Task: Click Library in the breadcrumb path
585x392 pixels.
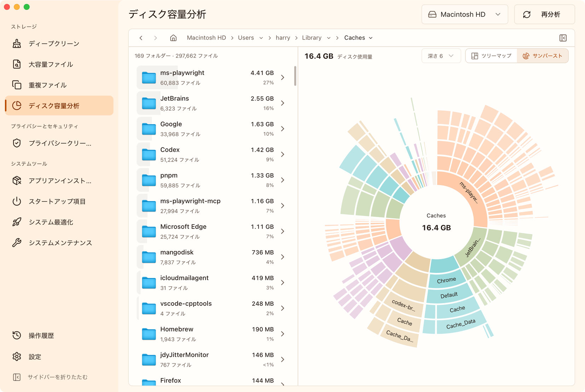Action: tap(312, 38)
